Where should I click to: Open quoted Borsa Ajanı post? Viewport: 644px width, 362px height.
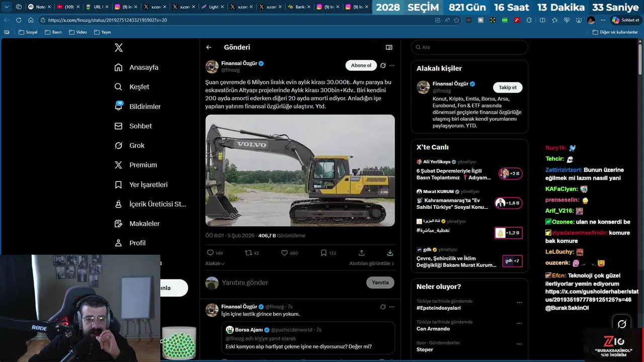308,338
